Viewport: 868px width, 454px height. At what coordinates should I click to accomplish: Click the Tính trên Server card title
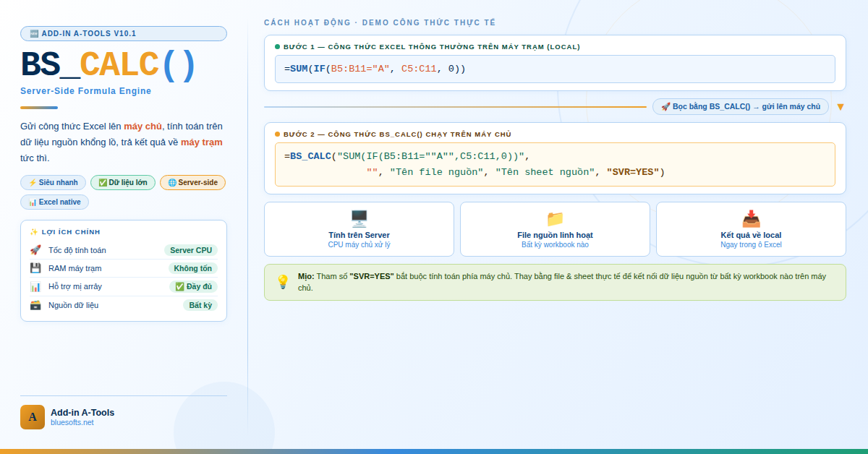359,235
